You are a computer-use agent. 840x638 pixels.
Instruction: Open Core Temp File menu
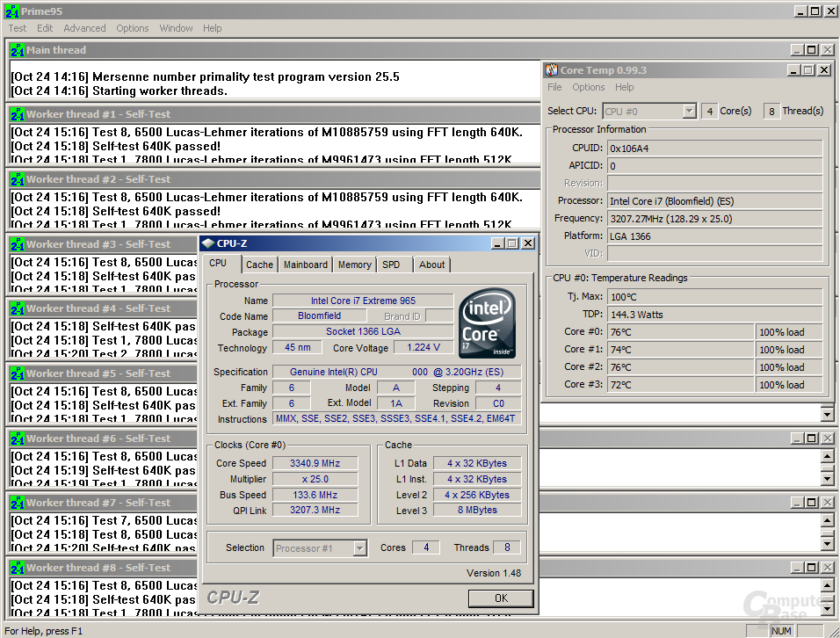coord(554,87)
